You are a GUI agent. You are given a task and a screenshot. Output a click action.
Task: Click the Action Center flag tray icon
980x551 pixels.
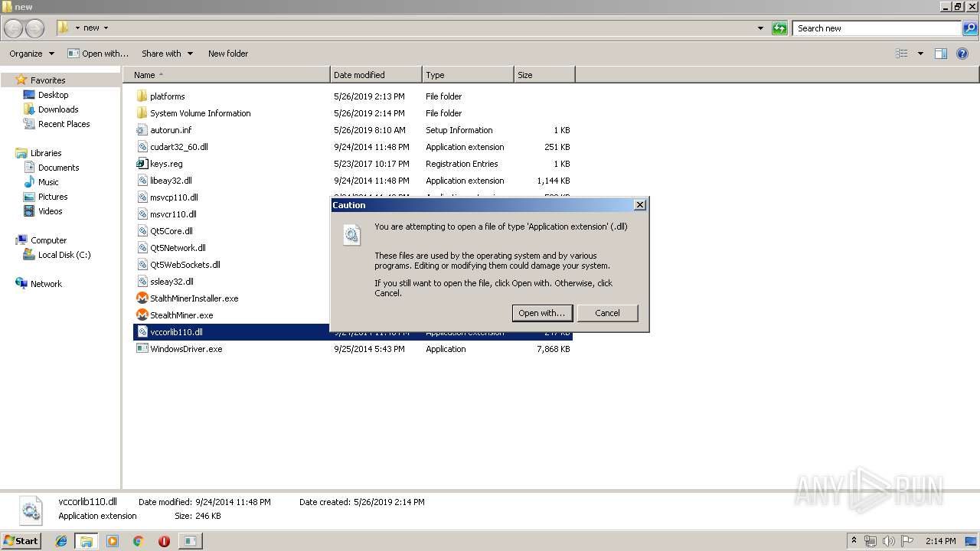click(x=907, y=541)
